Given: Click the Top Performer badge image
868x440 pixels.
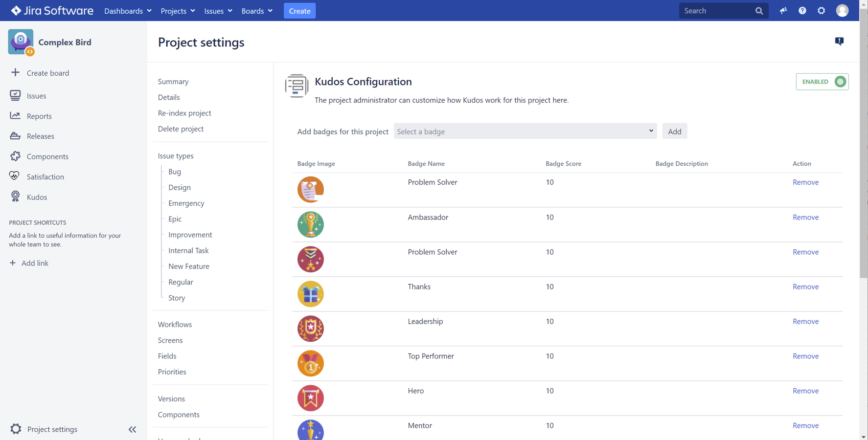Looking at the screenshot, I should tap(311, 363).
